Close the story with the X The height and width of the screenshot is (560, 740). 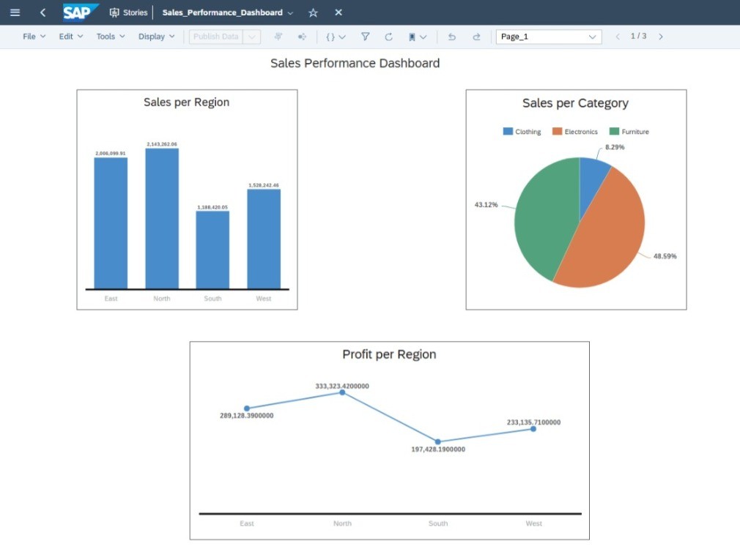(x=338, y=12)
